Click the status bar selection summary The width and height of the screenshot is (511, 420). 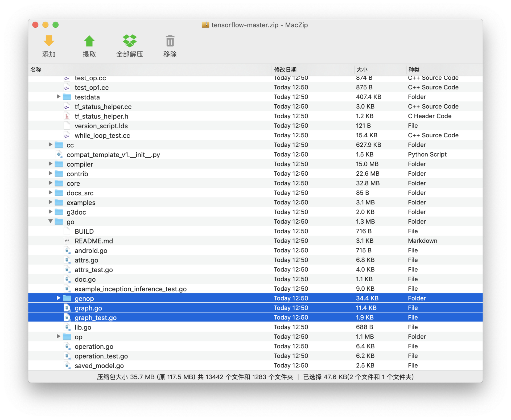pyautogui.click(x=358, y=377)
